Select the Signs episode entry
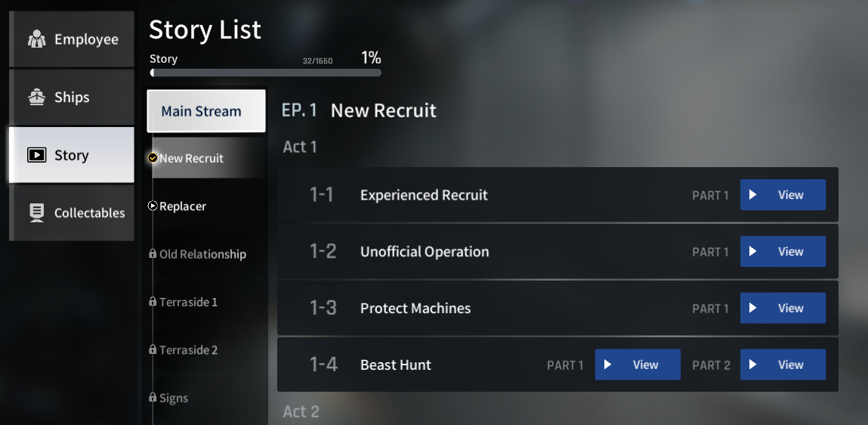 pyautogui.click(x=174, y=398)
